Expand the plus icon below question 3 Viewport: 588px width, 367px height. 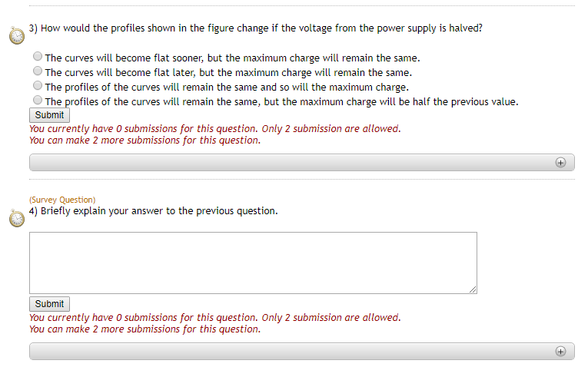coord(560,163)
